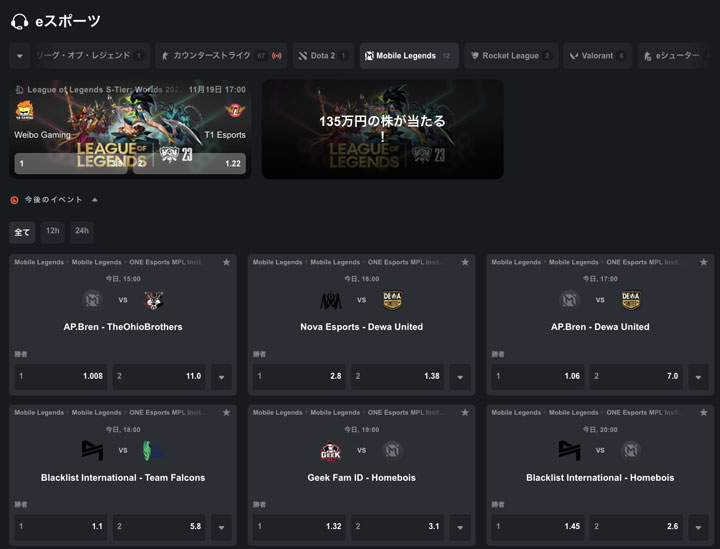Expand more markets for AP.Bren - TheOhioBrothers
720x549 pixels.
click(x=221, y=377)
